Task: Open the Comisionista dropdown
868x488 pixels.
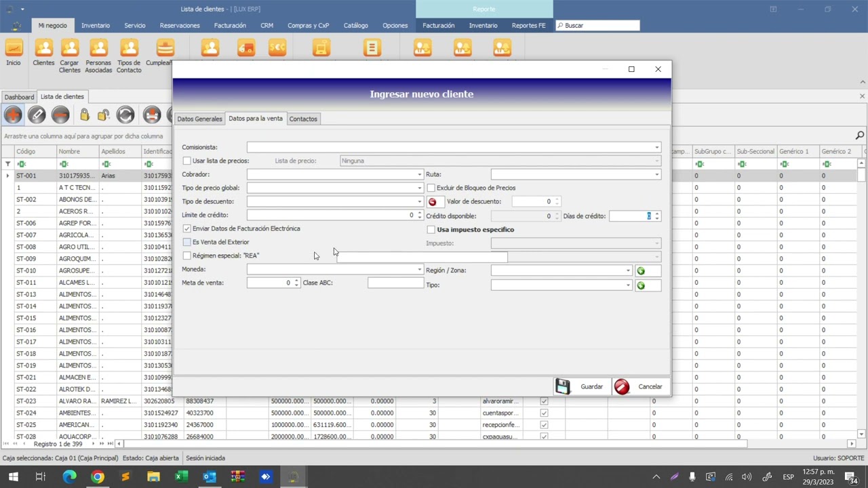Action: (656, 147)
